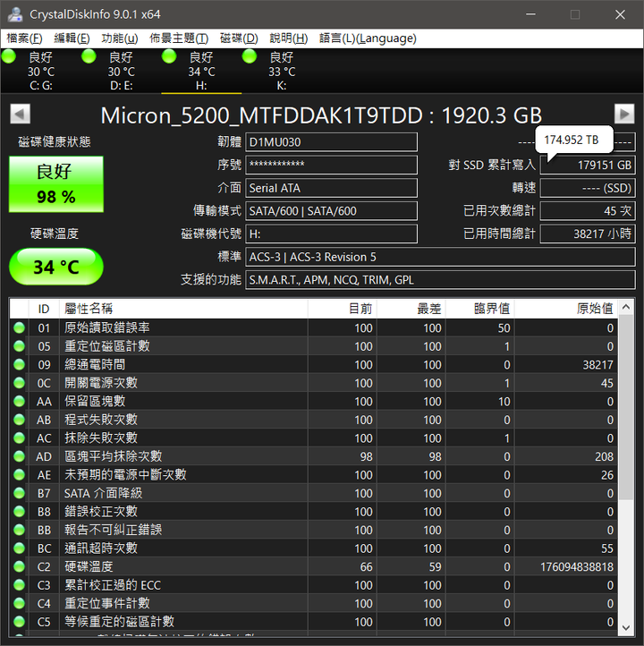Click status dot of attribute 09 row
The image size is (644, 646).
pyautogui.click(x=20, y=365)
